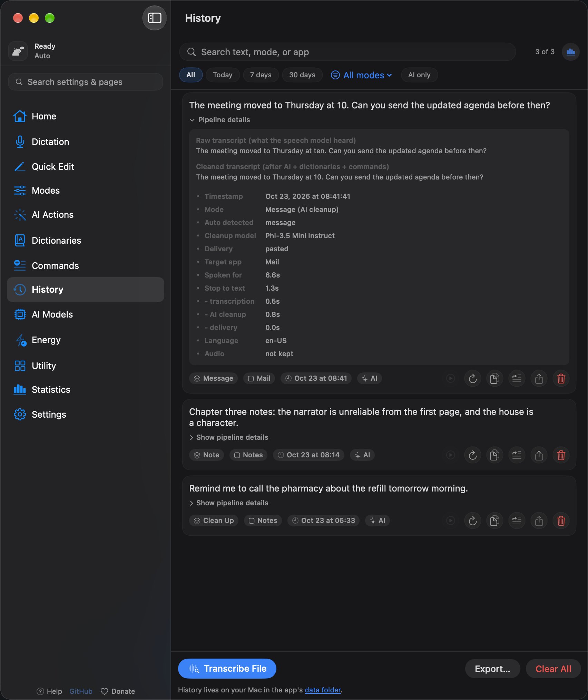The width and height of the screenshot is (588, 700).
Task: Click the Donate heart link
Action: pos(118,691)
